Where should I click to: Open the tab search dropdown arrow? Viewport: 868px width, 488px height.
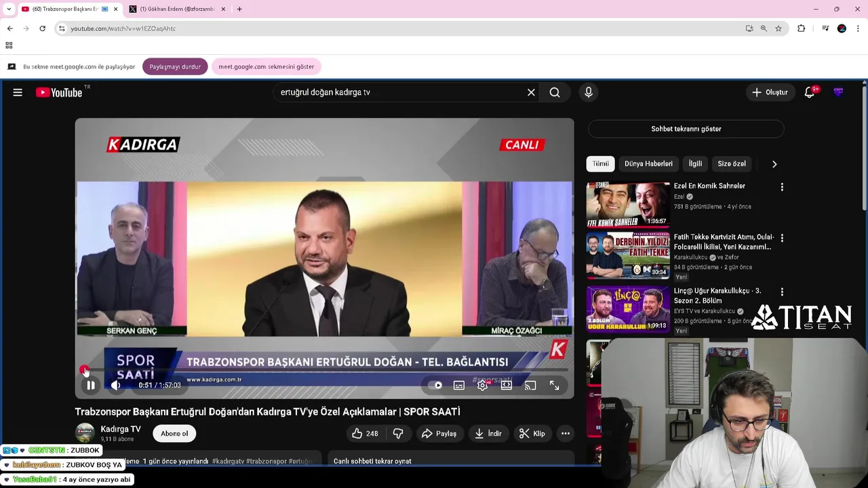pos(9,9)
